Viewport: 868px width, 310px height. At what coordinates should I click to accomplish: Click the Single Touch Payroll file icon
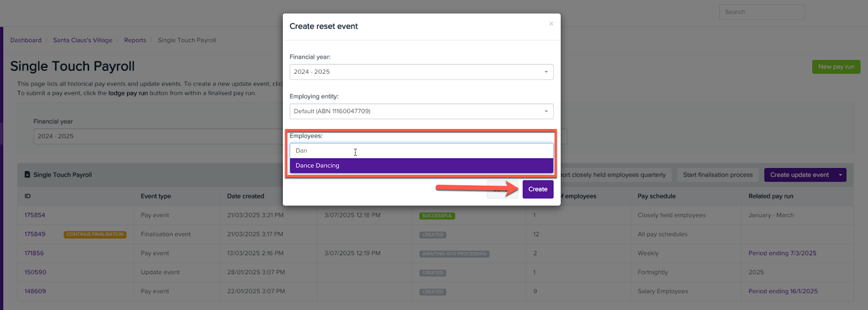click(x=27, y=175)
